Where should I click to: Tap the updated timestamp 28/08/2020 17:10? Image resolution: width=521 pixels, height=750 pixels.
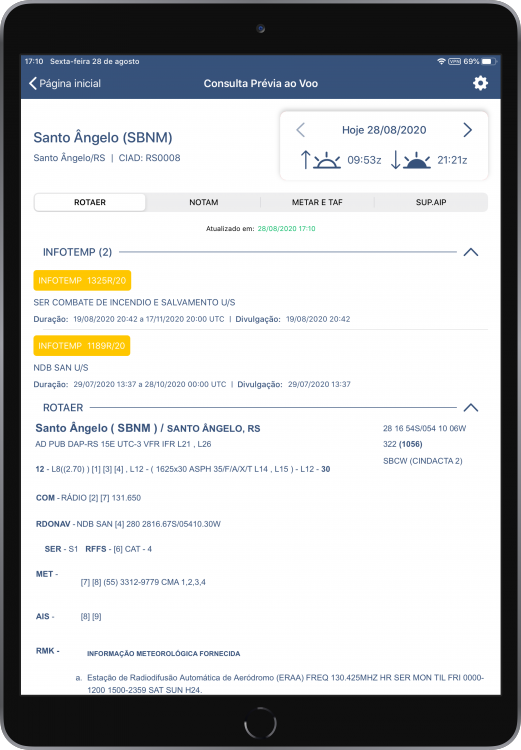287,229
